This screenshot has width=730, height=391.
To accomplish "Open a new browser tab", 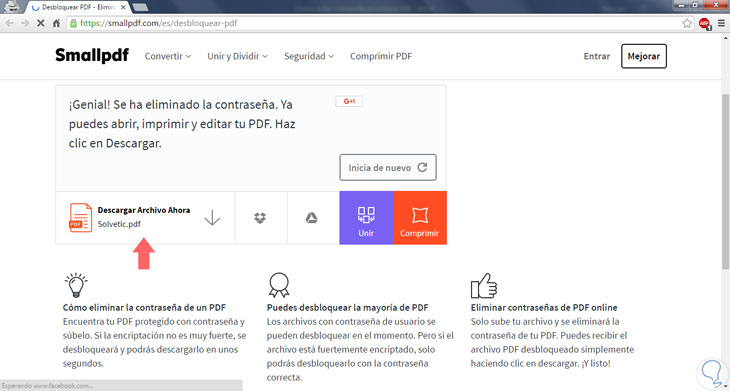I will tap(140, 7).
